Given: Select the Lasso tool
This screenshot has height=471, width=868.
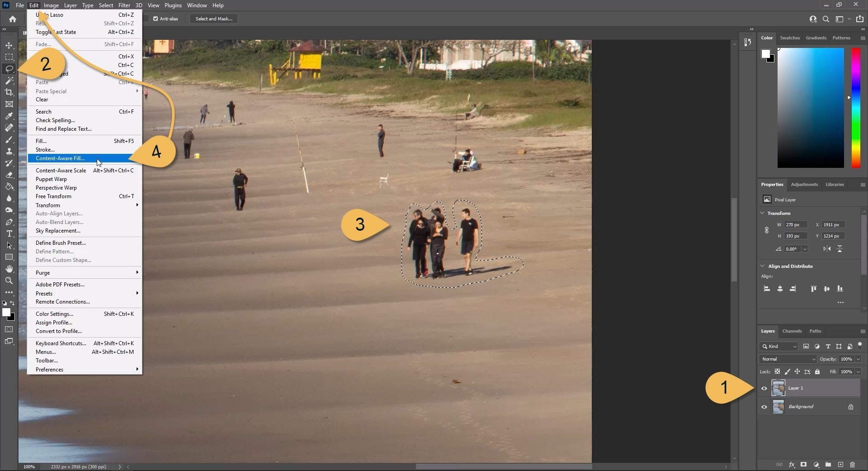Looking at the screenshot, I should point(9,69).
